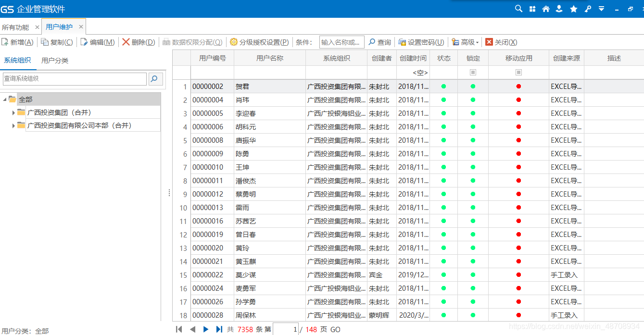This screenshot has height=335, width=644.
Task: Switch to 用户分类 panel tab
Action: tap(55, 60)
